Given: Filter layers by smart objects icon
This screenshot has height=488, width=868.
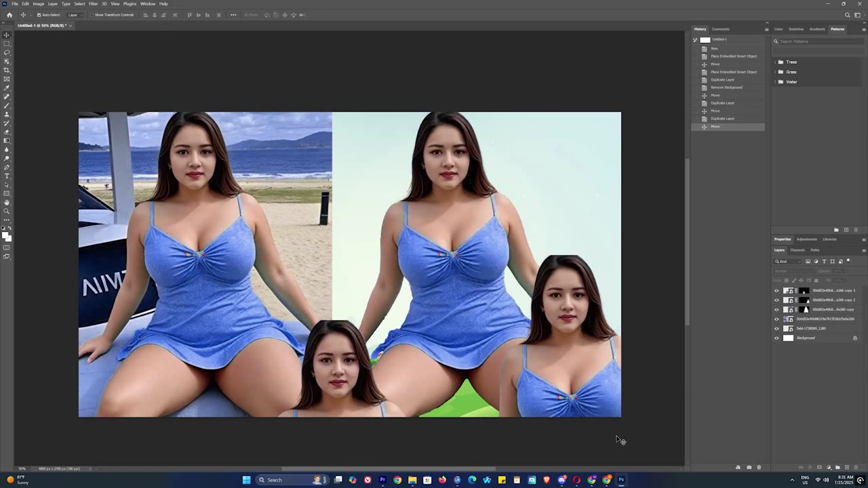Looking at the screenshot, I should 841,262.
